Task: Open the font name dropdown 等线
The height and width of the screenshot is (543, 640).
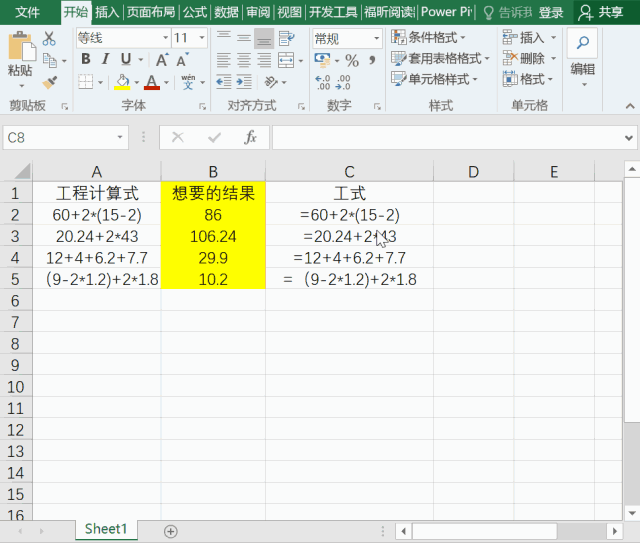Action: click(x=166, y=38)
